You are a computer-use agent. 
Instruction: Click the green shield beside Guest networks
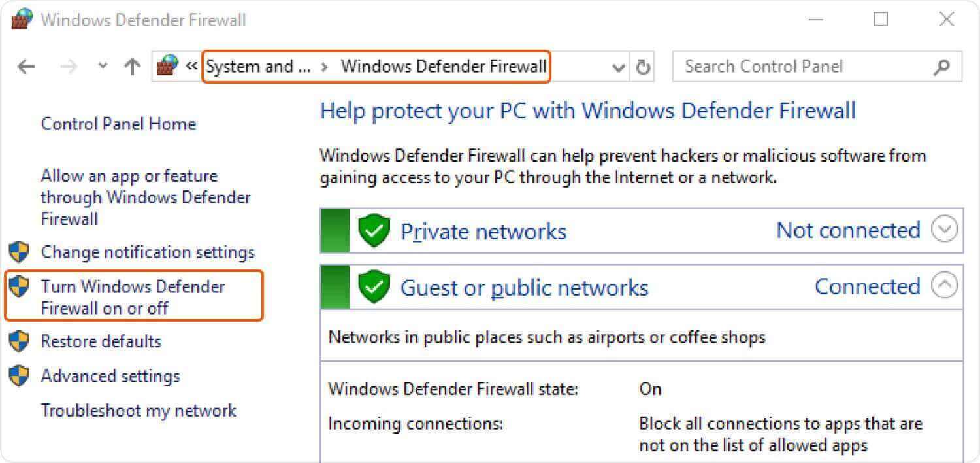(x=374, y=287)
